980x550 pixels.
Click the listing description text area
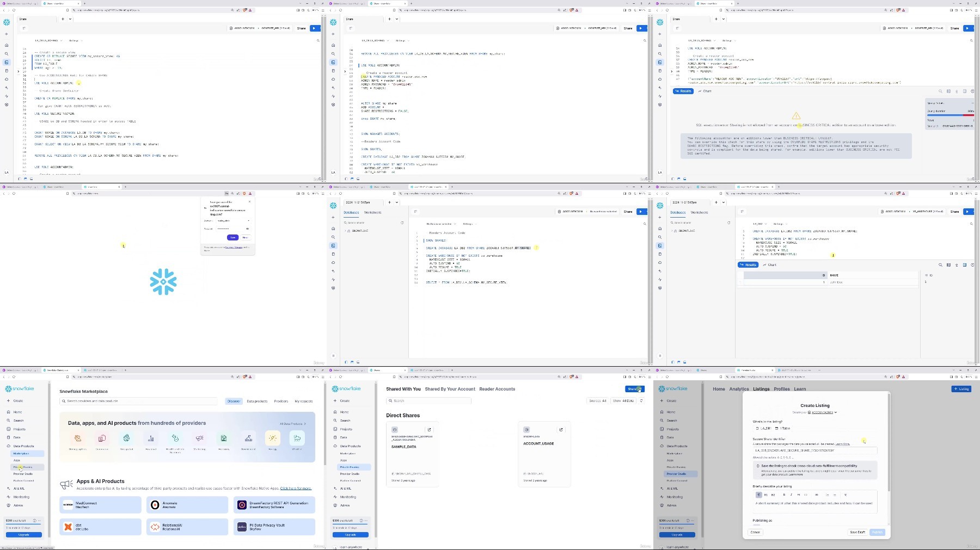click(815, 504)
